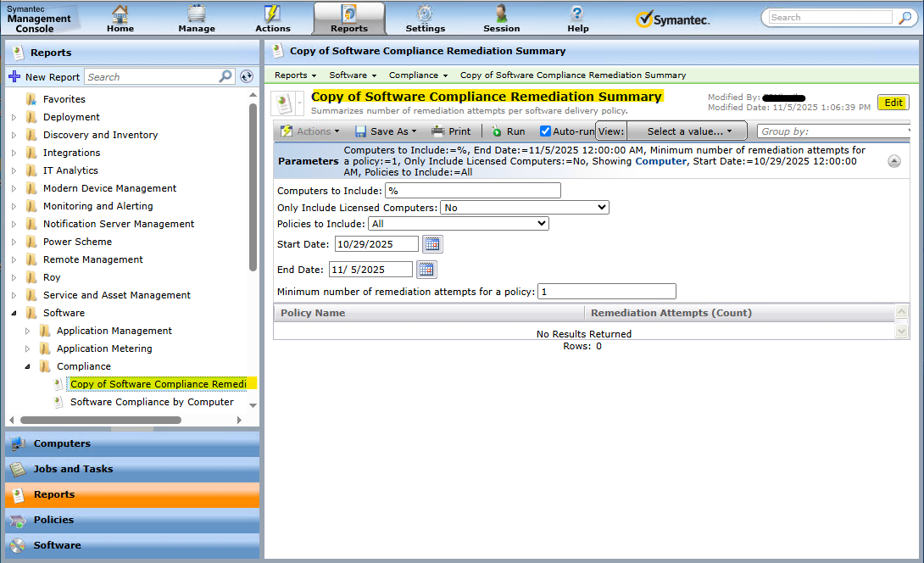Click the Help question mark icon
This screenshot has width=924, height=563.
[x=577, y=14]
